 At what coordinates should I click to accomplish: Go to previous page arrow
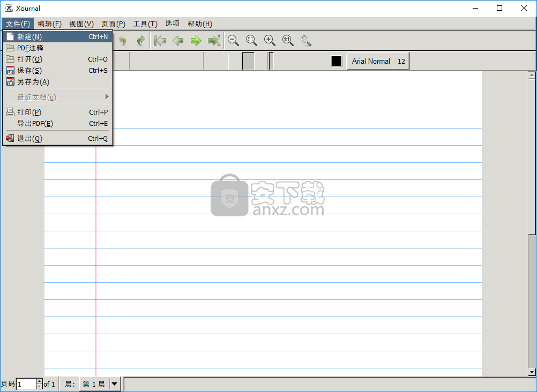[x=178, y=41]
